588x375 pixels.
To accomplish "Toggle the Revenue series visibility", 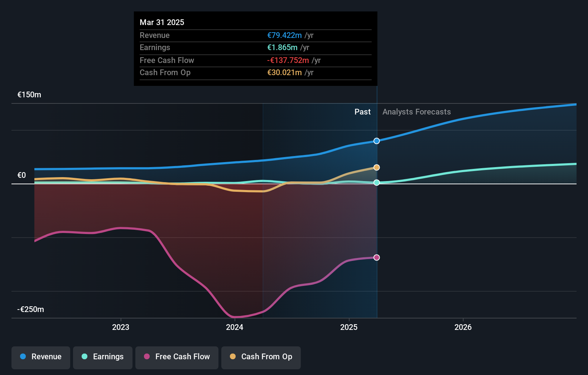I will (40, 357).
